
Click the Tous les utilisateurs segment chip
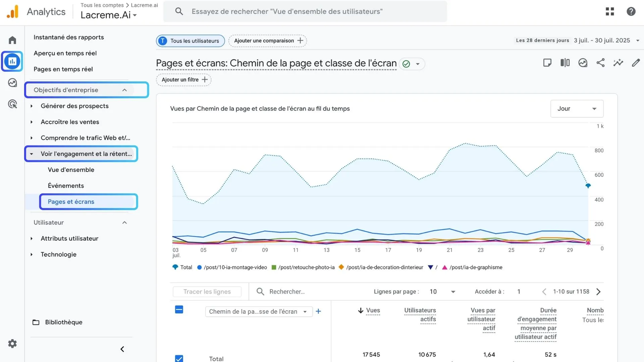(190, 41)
